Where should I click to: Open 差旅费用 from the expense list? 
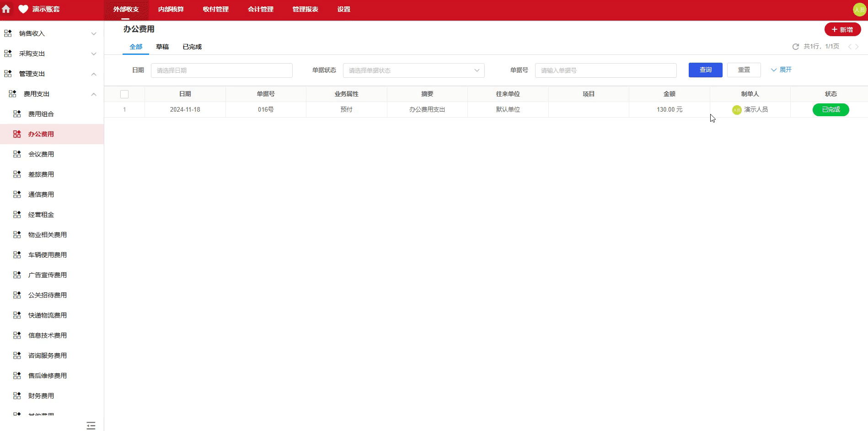click(40, 174)
